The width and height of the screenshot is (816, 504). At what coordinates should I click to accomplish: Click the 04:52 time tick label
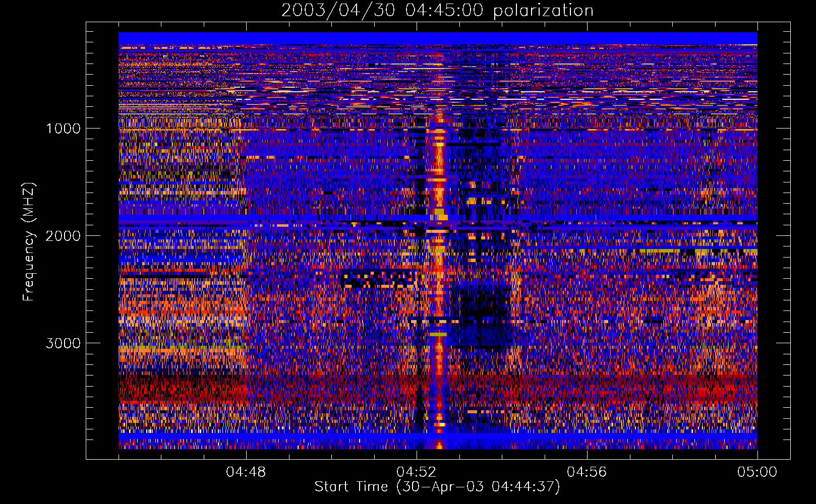417,472
